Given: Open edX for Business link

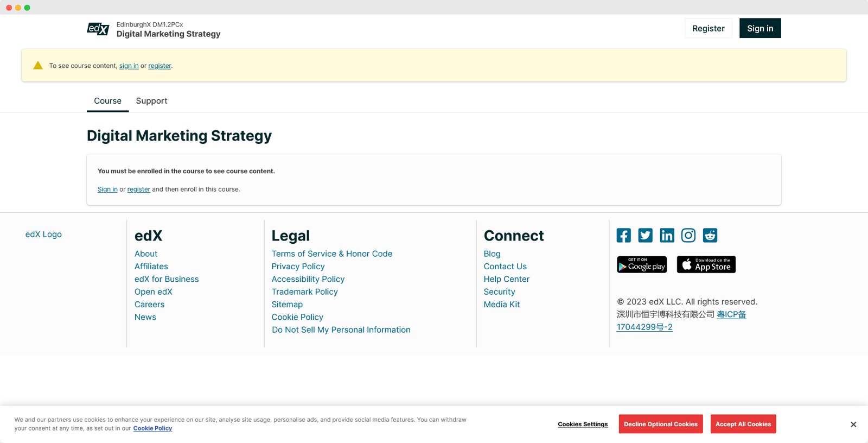Looking at the screenshot, I should pyautogui.click(x=167, y=279).
